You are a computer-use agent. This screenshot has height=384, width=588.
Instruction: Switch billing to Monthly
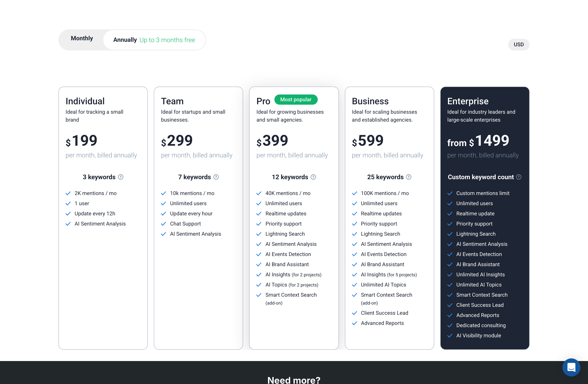[82, 39]
